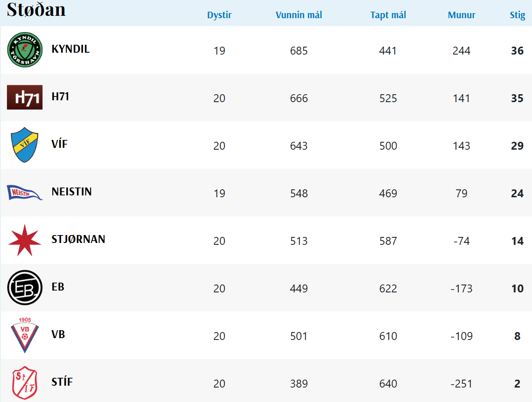Viewport: 532px width, 402px height.
Task: Click the H71 team logo
Action: point(25,97)
